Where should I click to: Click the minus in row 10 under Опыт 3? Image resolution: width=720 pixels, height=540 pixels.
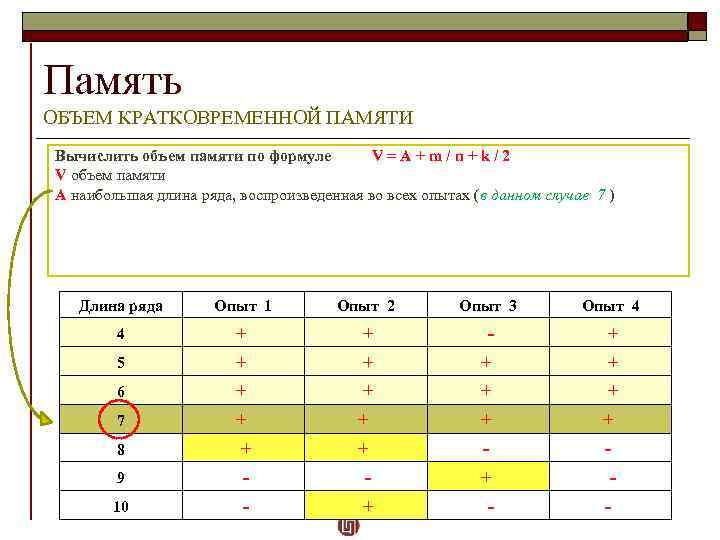point(490,508)
